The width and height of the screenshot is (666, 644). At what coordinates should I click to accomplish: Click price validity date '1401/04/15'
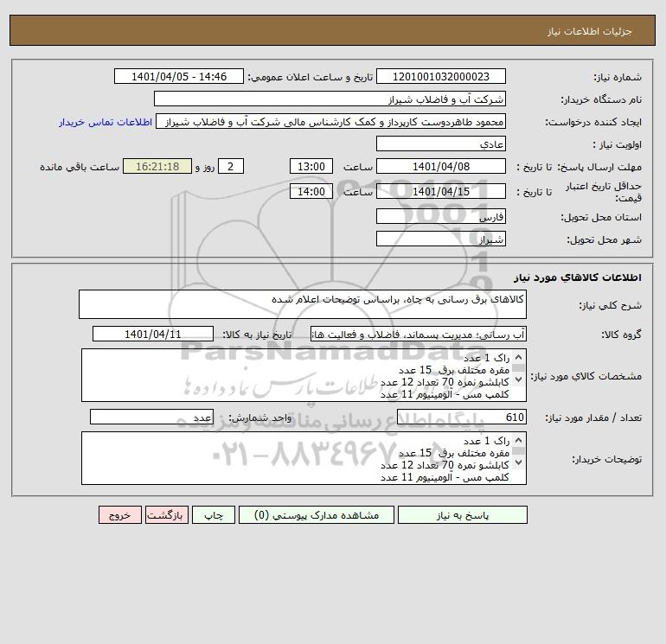point(441,191)
